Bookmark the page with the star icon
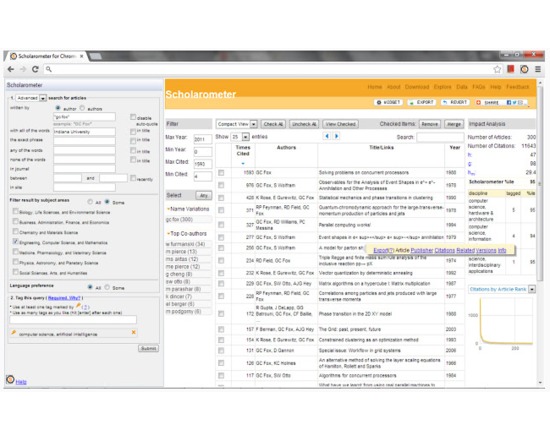The image size is (550, 440). [497, 69]
